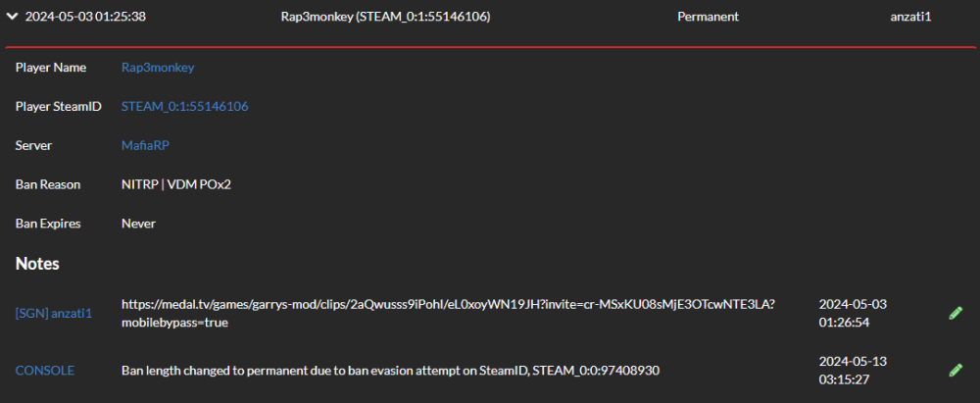980x403 pixels.
Task: Click the Notes section heading
Action: tap(37, 264)
